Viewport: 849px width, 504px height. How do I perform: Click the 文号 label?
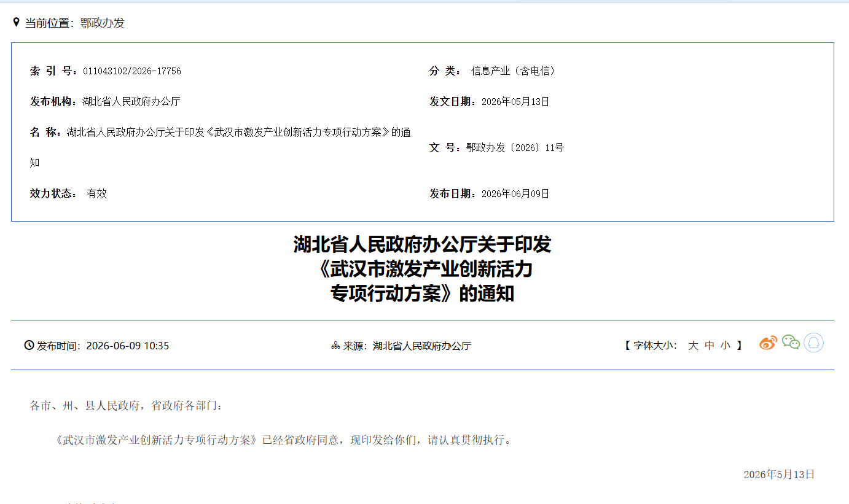coord(445,148)
